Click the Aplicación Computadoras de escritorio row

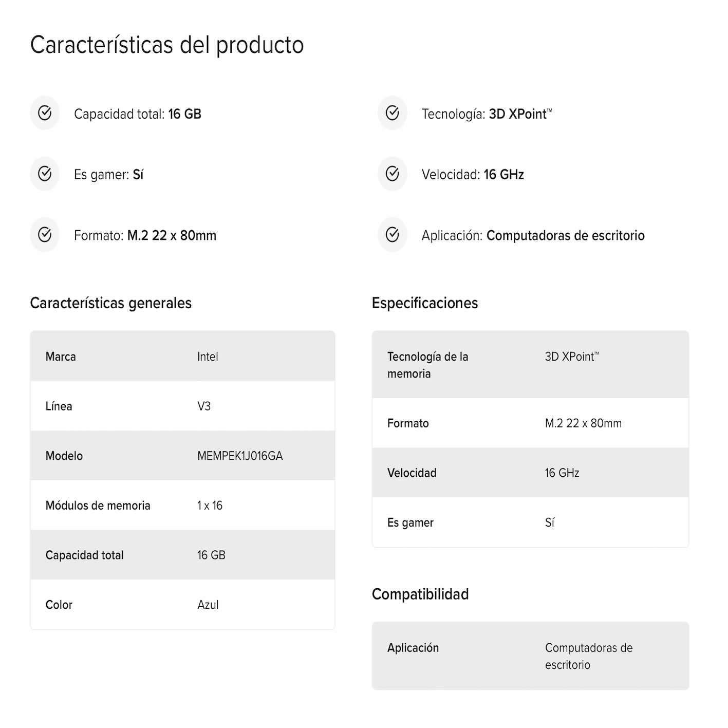[x=530, y=656]
